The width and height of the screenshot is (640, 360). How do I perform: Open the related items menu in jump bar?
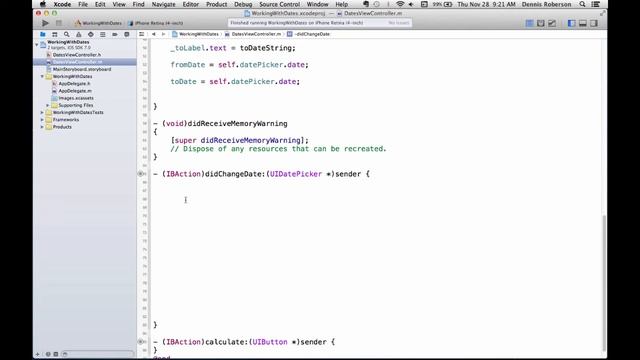142,34
